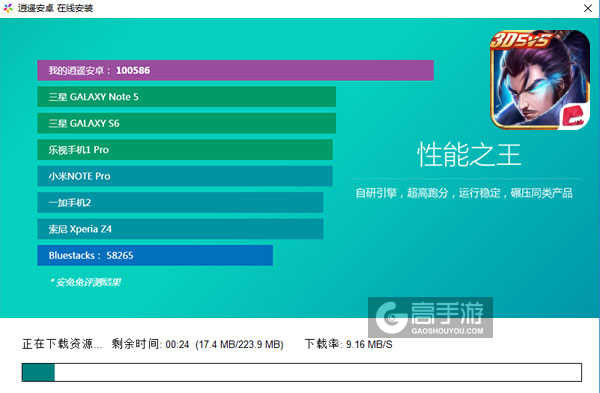Click the 3D 5v5 game icon
The height and width of the screenshot is (393, 600).
540,80
